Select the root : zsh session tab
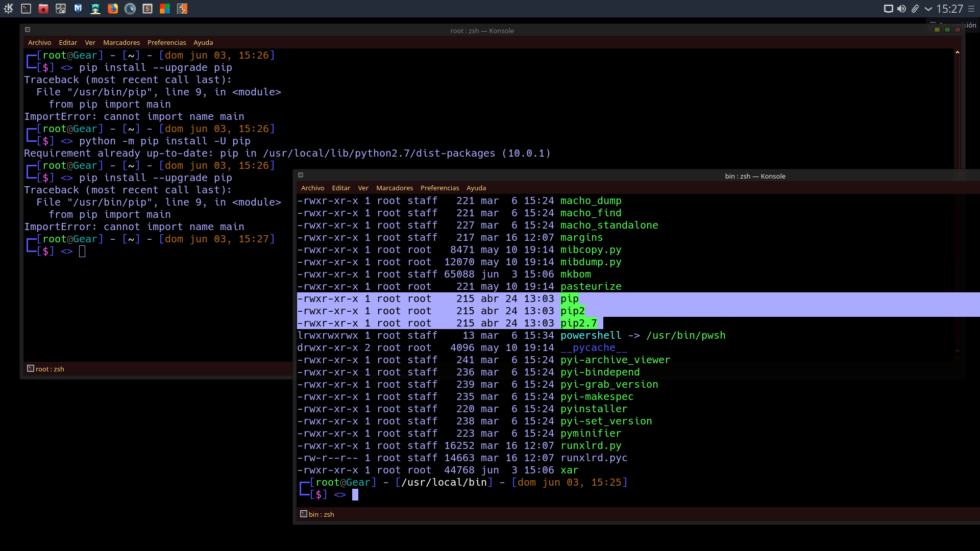The height and width of the screenshot is (551, 980). pyautogui.click(x=50, y=369)
